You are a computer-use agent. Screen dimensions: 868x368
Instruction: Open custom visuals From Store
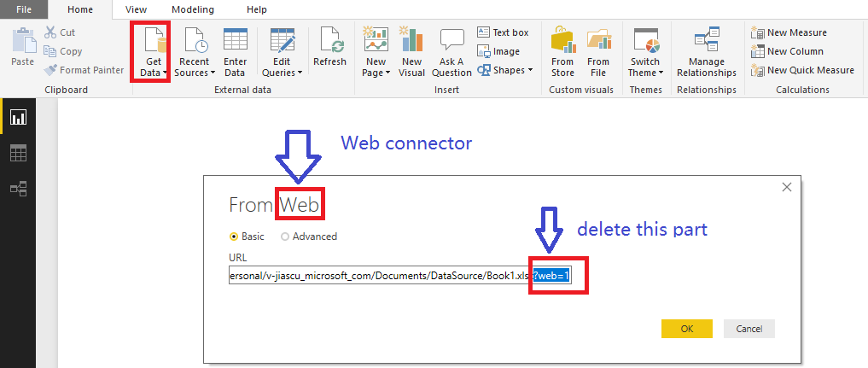click(x=562, y=51)
